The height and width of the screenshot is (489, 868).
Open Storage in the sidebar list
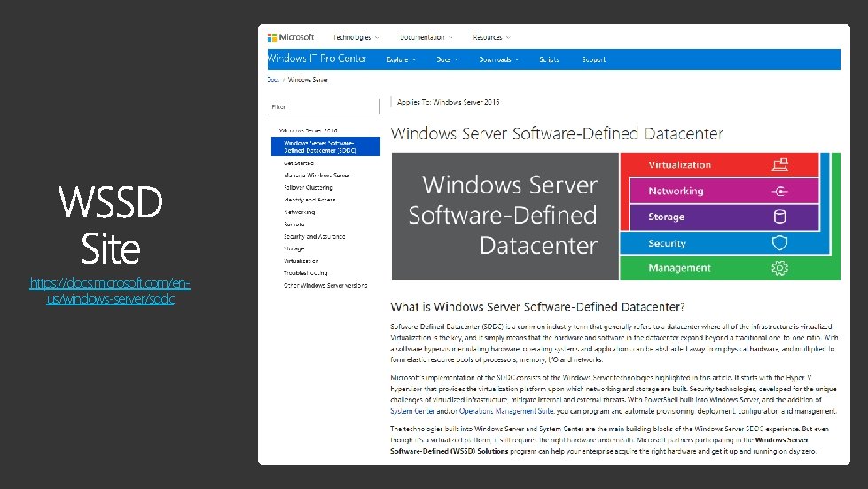pos(293,248)
